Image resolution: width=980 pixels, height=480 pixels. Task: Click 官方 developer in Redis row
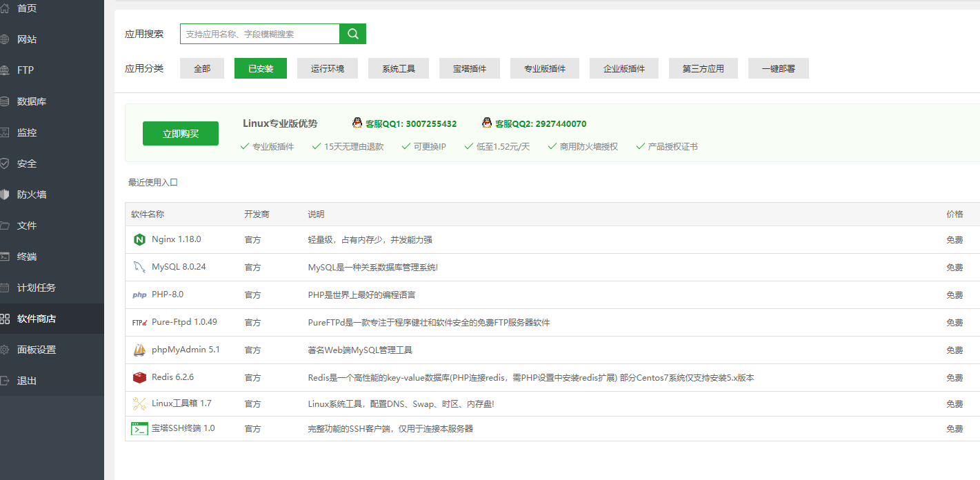[x=252, y=378]
